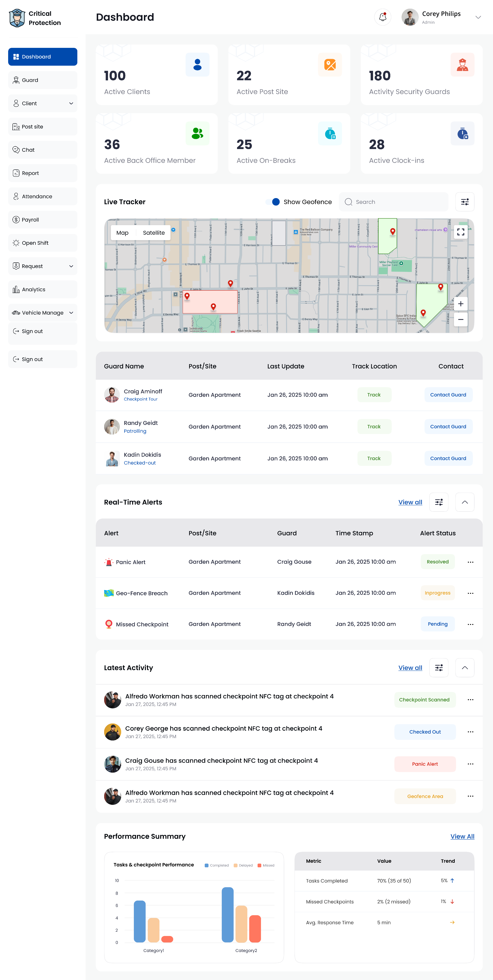Switch map to Satellite view
The image size is (493, 980).
(154, 233)
